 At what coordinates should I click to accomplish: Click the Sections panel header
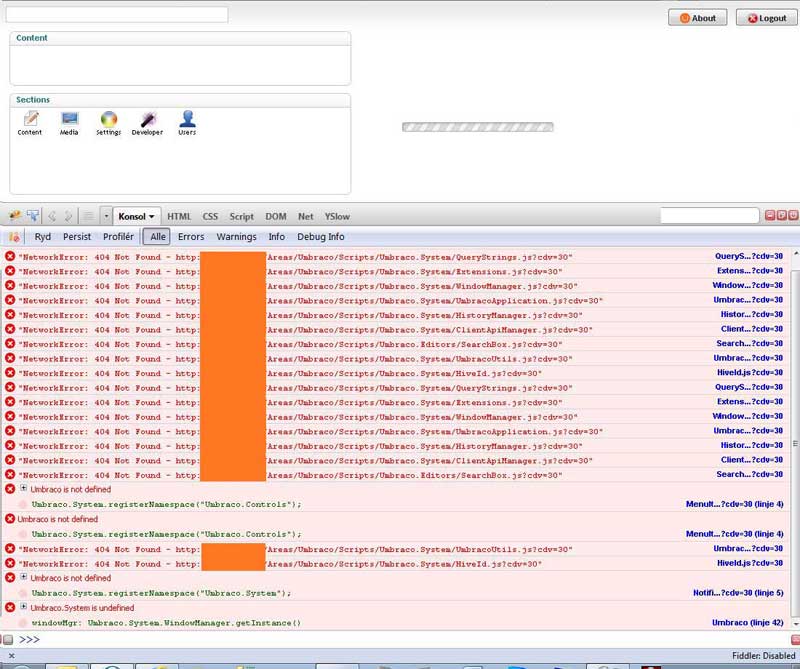point(180,100)
